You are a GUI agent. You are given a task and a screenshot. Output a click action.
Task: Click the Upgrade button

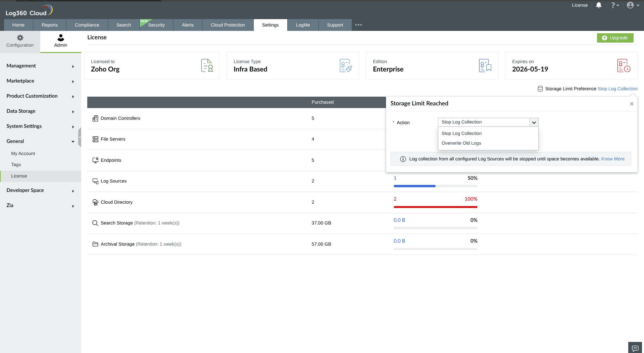tap(615, 38)
